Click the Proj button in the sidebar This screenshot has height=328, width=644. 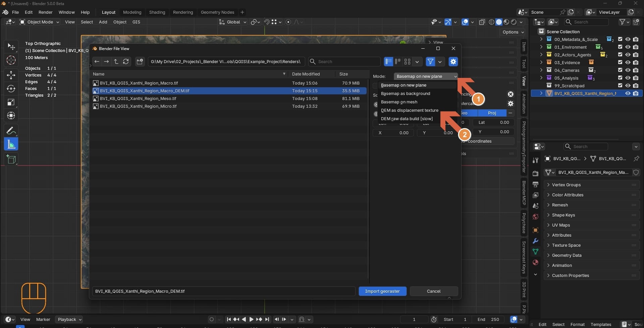(x=492, y=113)
